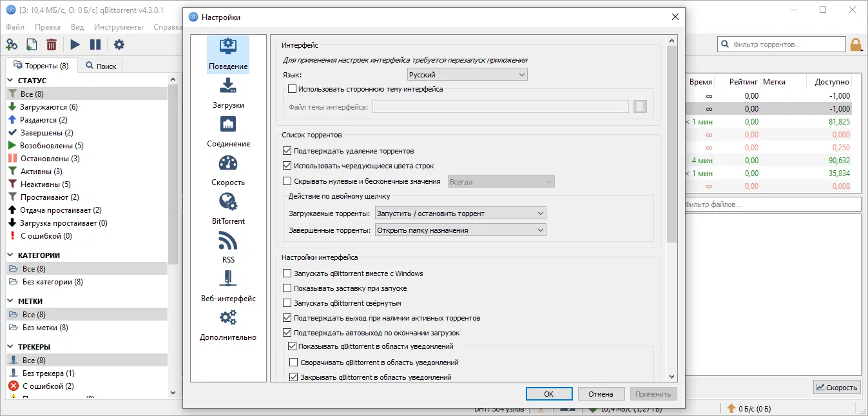Enable Запускать qBittorrent вместе с Windows
This screenshot has height=416, width=868.
pyautogui.click(x=287, y=273)
